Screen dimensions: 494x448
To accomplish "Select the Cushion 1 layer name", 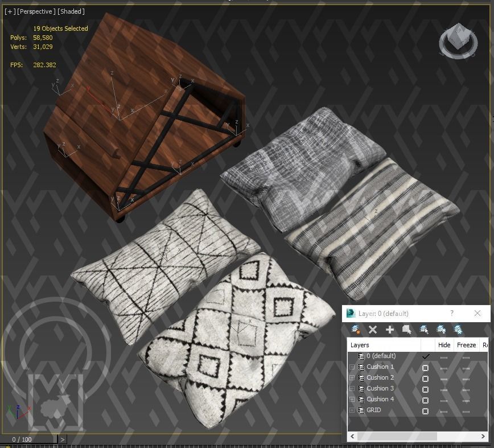I will tap(380, 367).
